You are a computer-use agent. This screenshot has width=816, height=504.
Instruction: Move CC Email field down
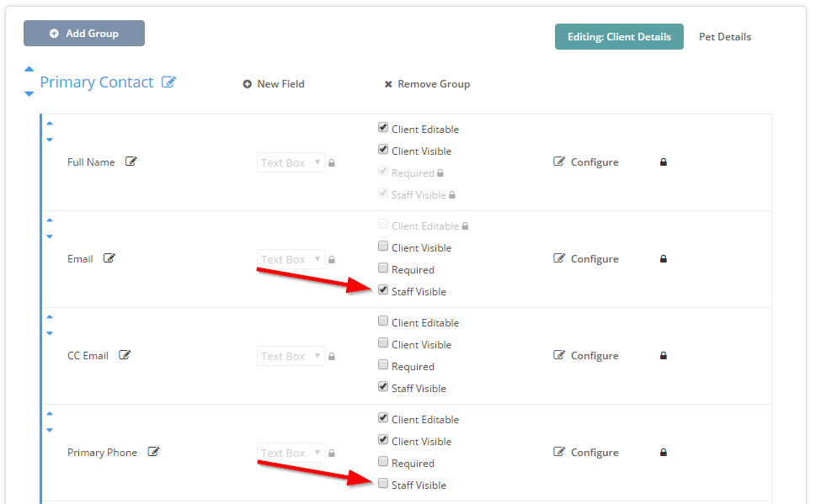click(x=50, y=333)
